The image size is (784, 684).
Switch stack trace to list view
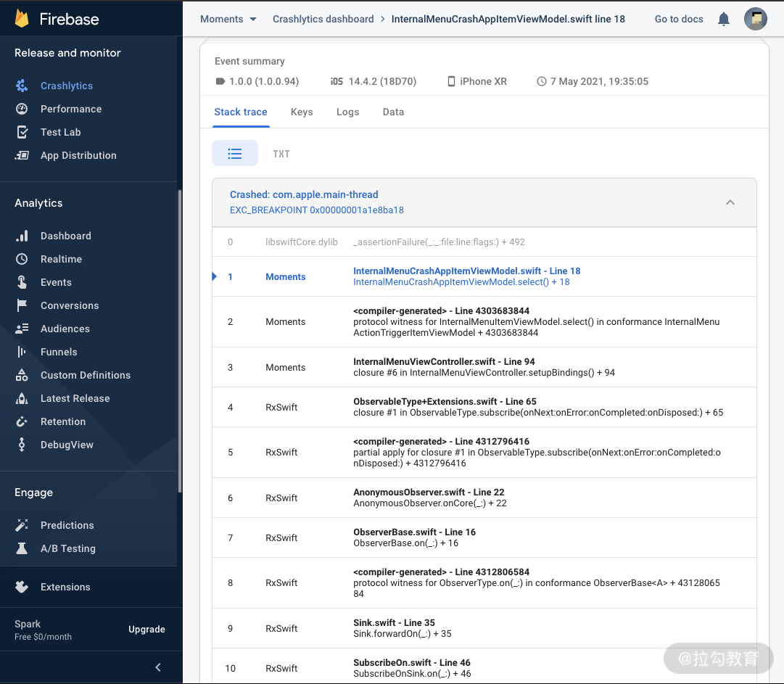coord(235,154)
